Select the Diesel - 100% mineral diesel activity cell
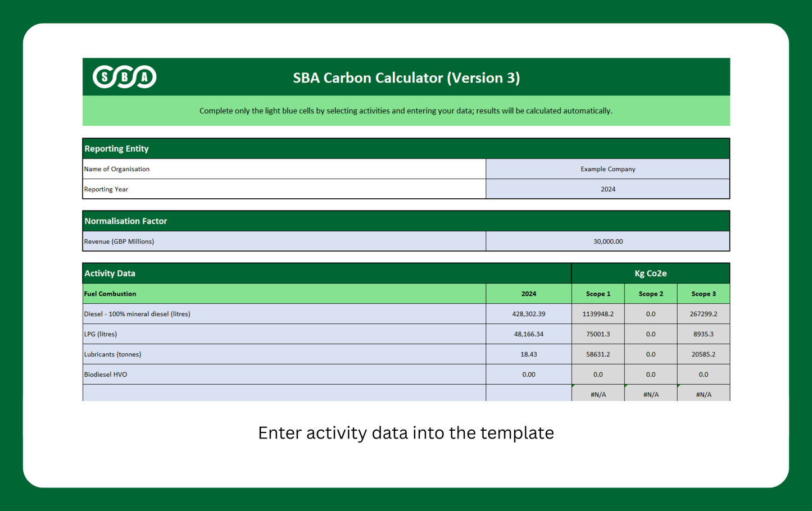 284,314
